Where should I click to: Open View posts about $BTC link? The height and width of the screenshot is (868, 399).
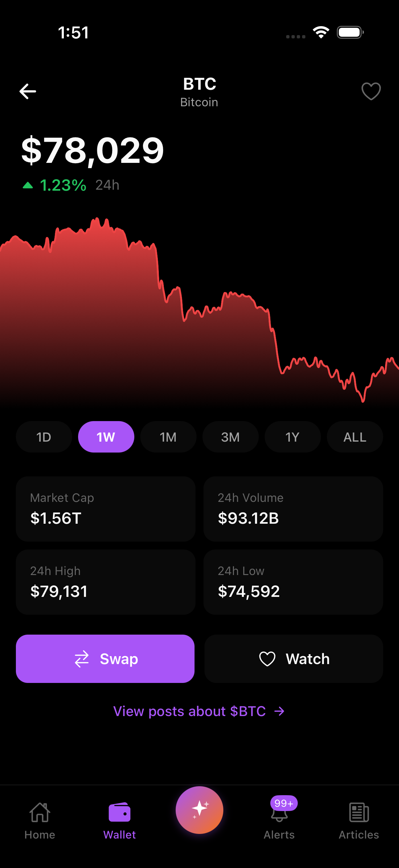(x=199, y=711)
